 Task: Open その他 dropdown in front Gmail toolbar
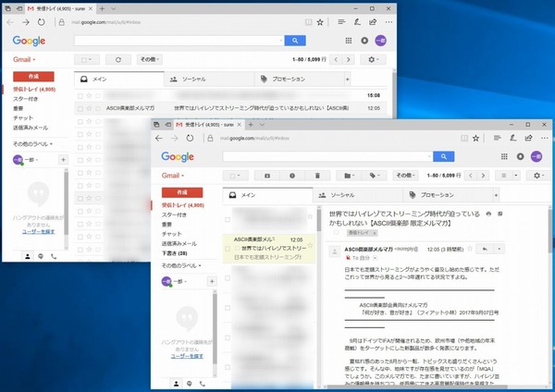pos(405,176)
